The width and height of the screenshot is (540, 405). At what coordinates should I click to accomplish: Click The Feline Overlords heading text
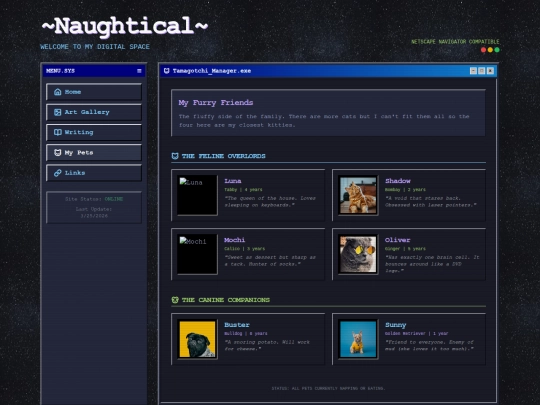(224, 156)
